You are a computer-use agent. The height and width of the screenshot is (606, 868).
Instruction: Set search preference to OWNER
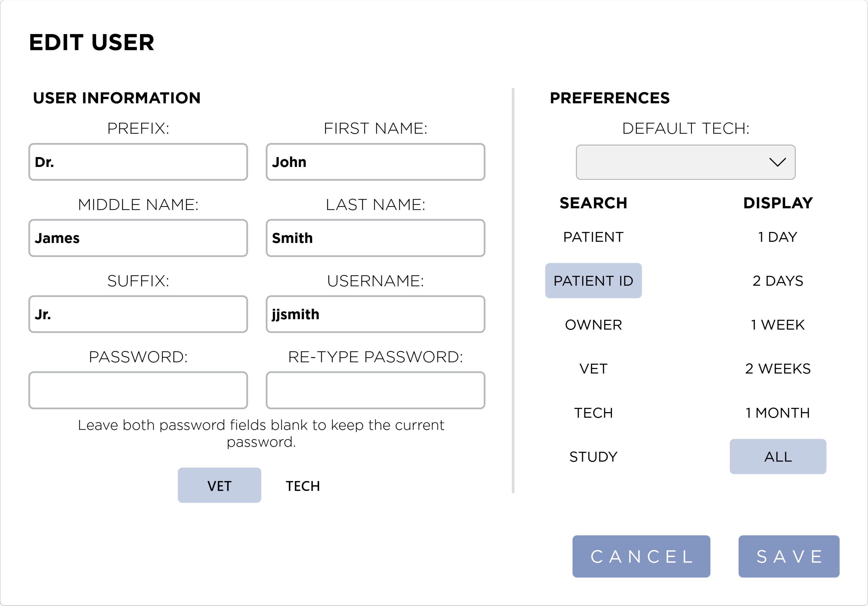pyautogui.click(x=593, y=325)
